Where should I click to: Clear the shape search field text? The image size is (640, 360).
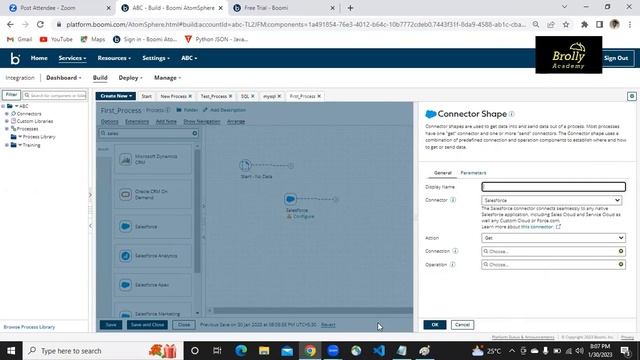(195, 133)
